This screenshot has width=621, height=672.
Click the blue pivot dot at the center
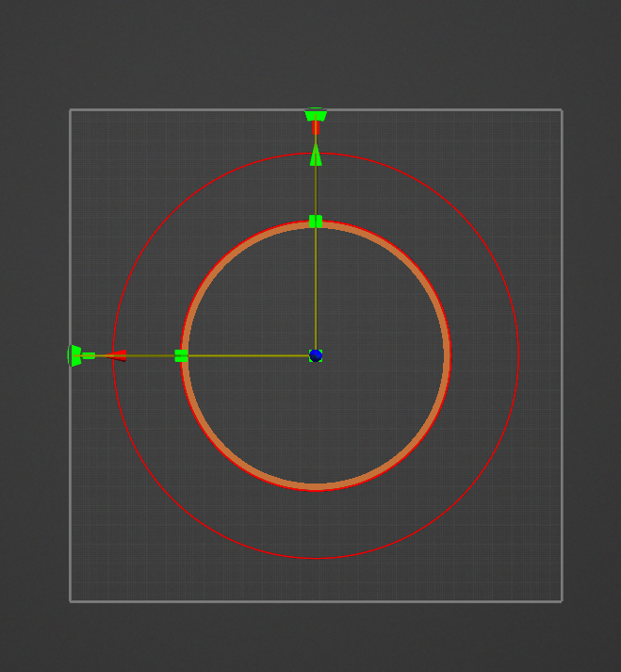(x=316, y=355)
